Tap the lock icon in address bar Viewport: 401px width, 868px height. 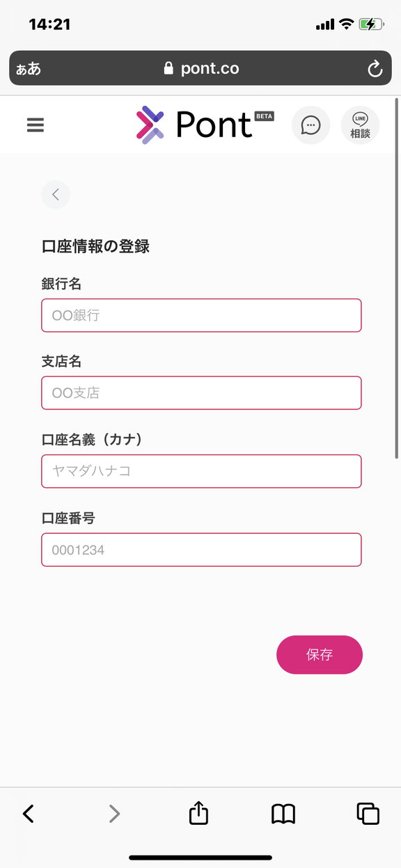click(x=168, y=68)
